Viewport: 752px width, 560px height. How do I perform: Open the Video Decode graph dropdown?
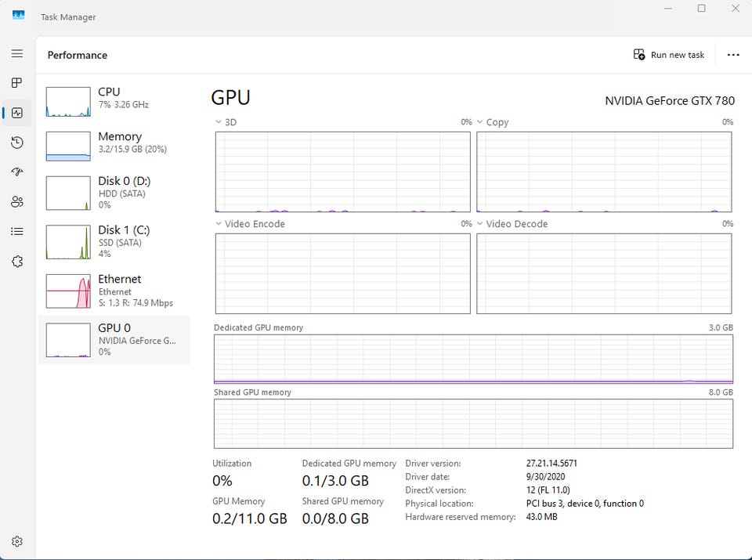click(481, 224)
